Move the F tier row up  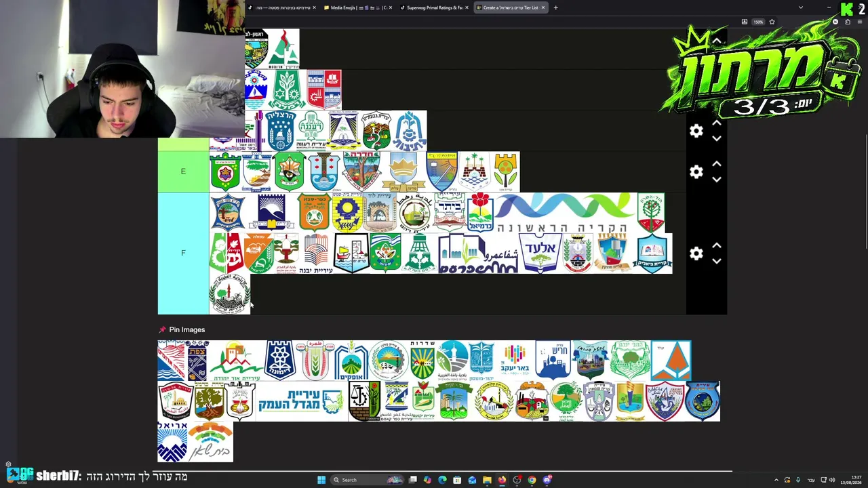[717, 245]
